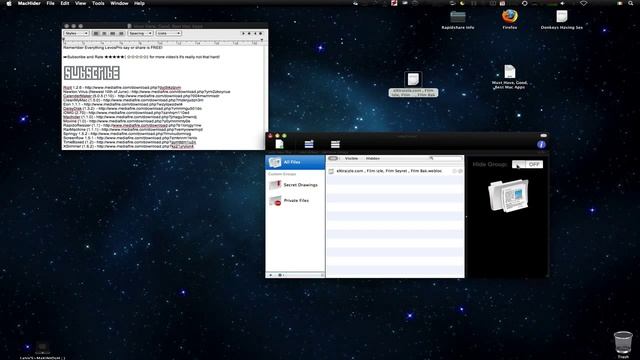Select the Secret Drawings group

point(295,185)
